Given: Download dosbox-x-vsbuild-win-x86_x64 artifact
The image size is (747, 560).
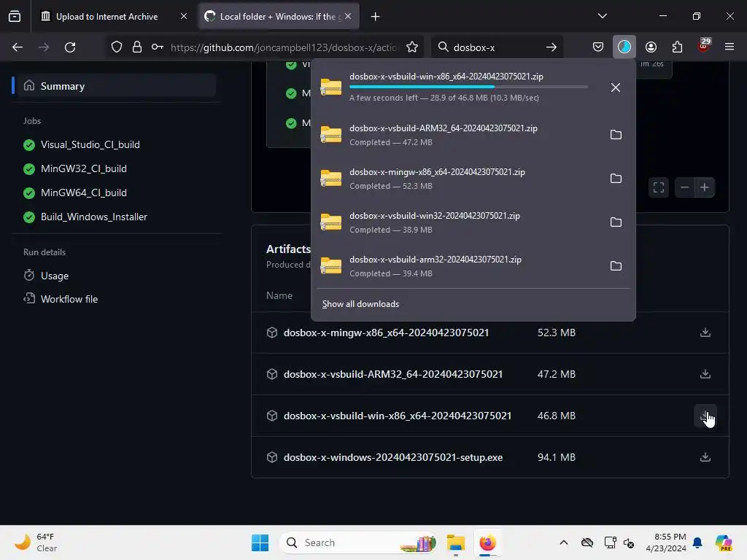Looking at the screenshot, I should [705, 416].
